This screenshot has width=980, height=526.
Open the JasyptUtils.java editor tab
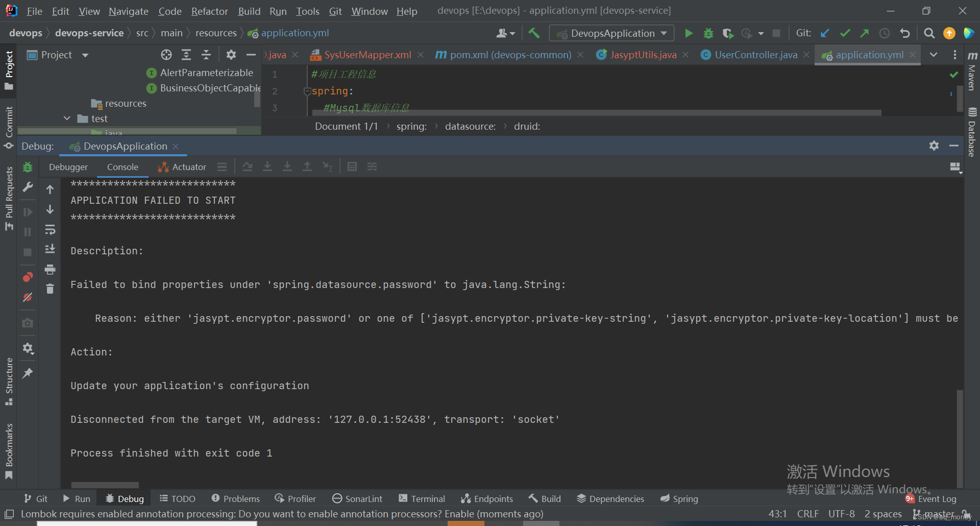pos(643,55)
